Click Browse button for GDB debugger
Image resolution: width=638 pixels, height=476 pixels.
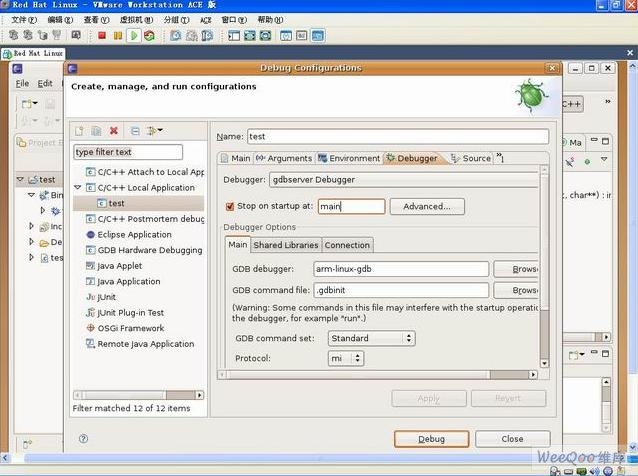[x=516, y=269]
